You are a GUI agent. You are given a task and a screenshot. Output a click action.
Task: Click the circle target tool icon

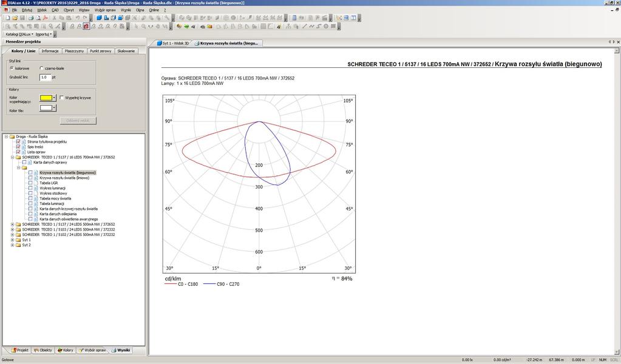tap(326, 27)
